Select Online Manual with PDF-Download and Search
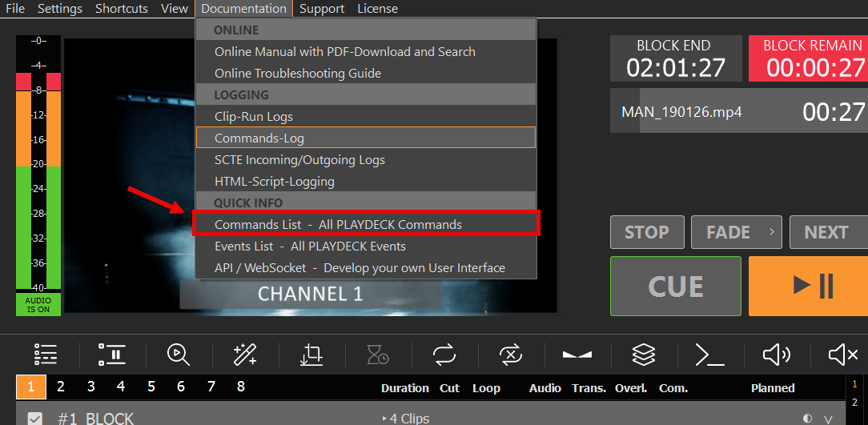 coord(366,51)
